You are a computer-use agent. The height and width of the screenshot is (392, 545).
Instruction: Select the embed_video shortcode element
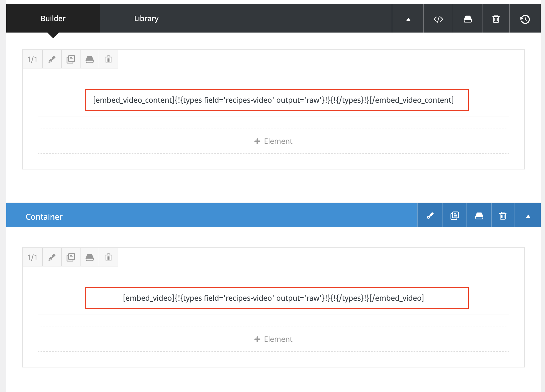click(273, 298)
